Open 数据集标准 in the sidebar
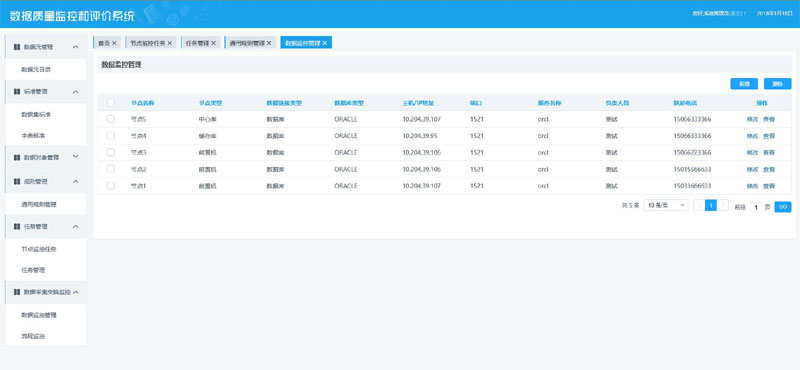 pos(36,114)
